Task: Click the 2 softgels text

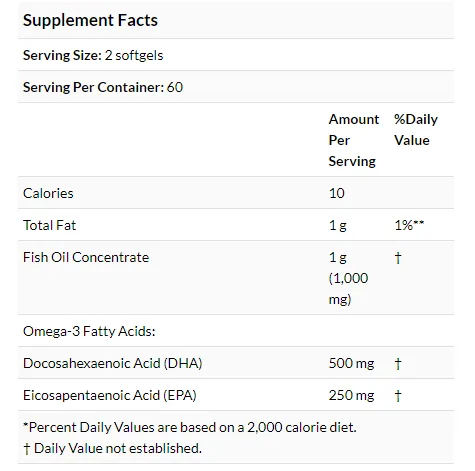Action: tap(134, 55)
